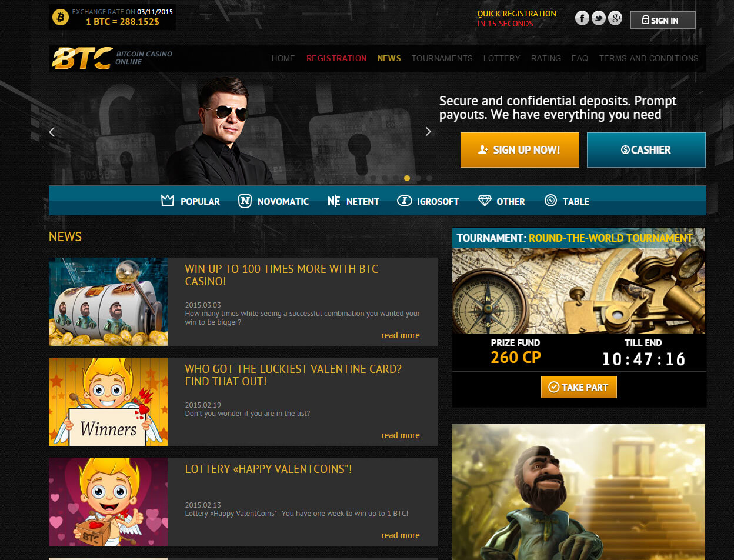Screen dimensions: 734x560
Task: Open the Twitter social icon
Action: click(x=599, y=18)
